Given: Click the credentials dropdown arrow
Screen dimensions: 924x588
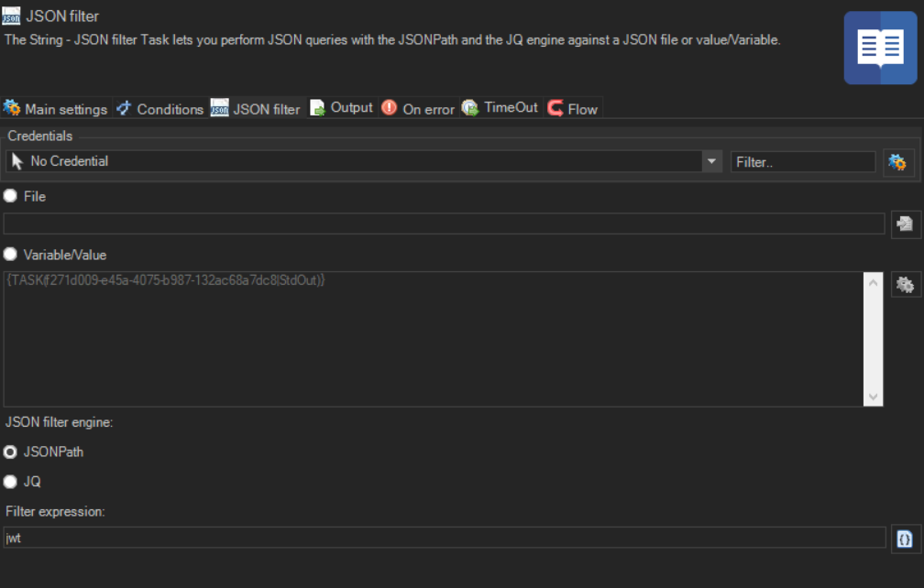Looking at the screenshot, I should pyautogui.click(x=712, y=161).
